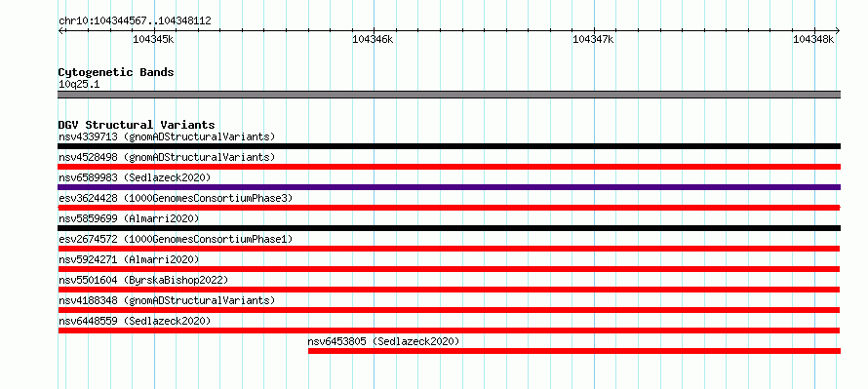Click the DGV Structural Variants track title
868x389 pixels.
(x=137, y=125)
